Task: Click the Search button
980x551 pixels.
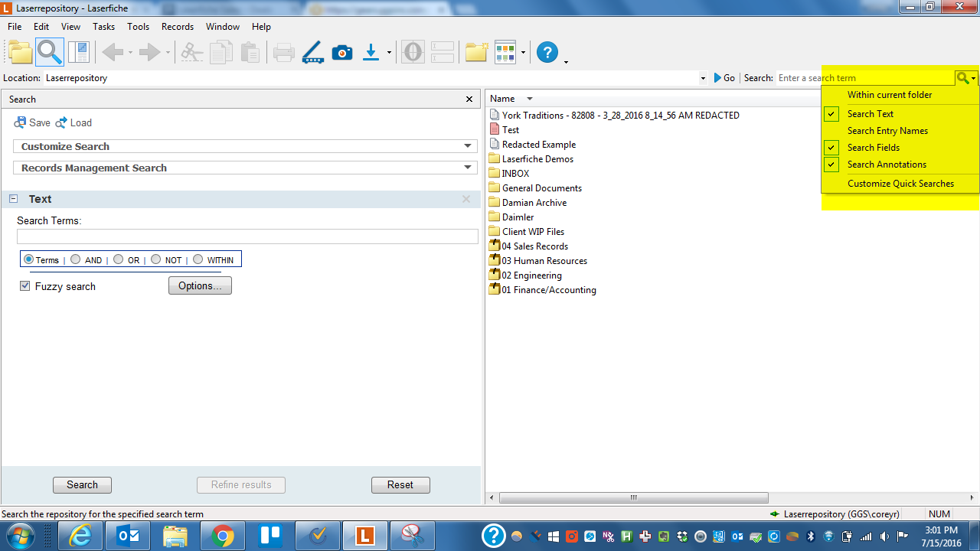Action: 82,485
